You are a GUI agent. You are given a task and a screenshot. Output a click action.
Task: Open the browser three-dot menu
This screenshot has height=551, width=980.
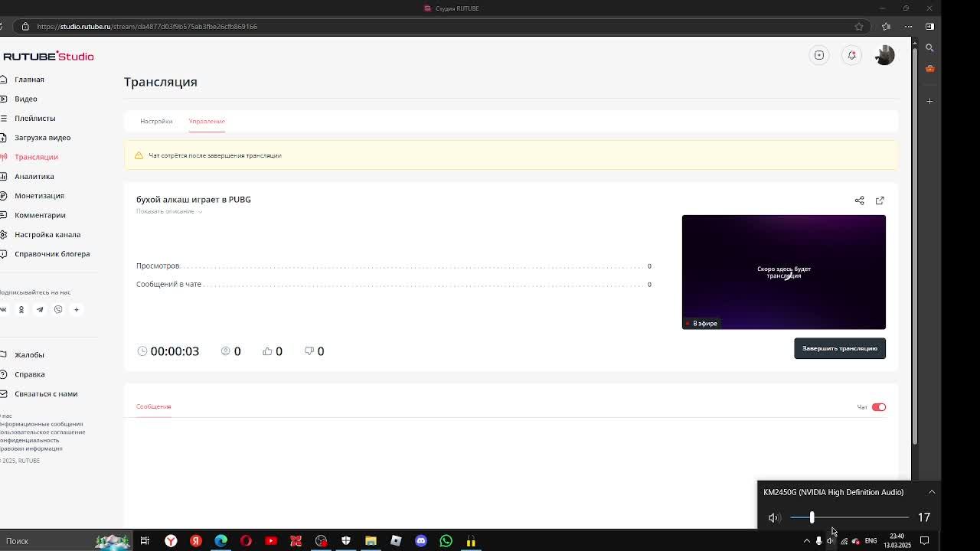(x=908, y=26)
